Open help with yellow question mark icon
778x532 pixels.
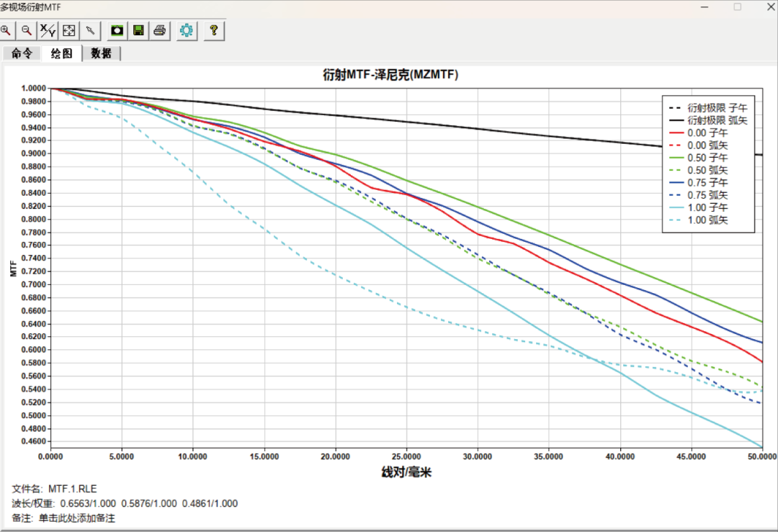[214, 31]
